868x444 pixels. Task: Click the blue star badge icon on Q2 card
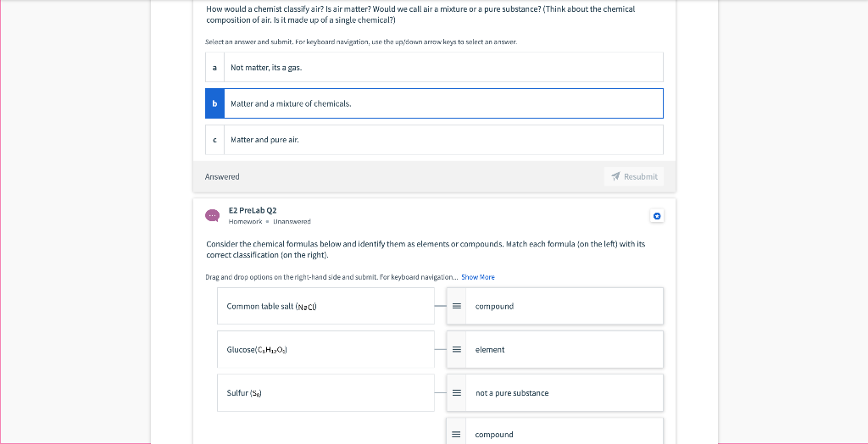[657, 216]
